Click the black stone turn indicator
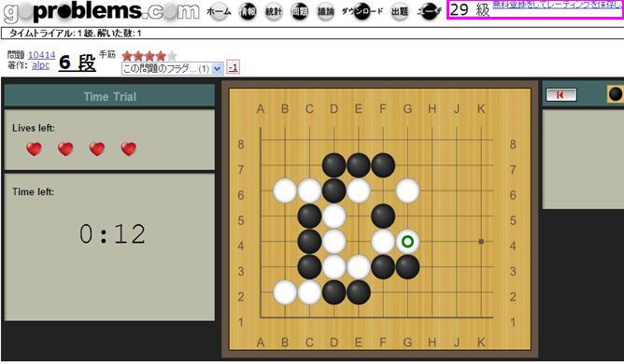The width and height of the screenshot is (624, 364). [x=616, y=94]
